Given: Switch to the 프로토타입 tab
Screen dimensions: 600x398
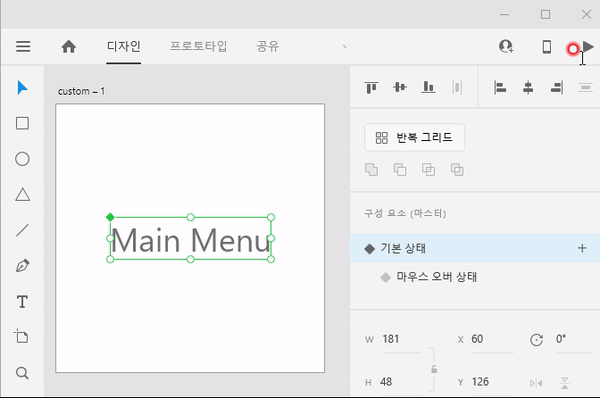Looking at the screenshot, I should [198, 47].
